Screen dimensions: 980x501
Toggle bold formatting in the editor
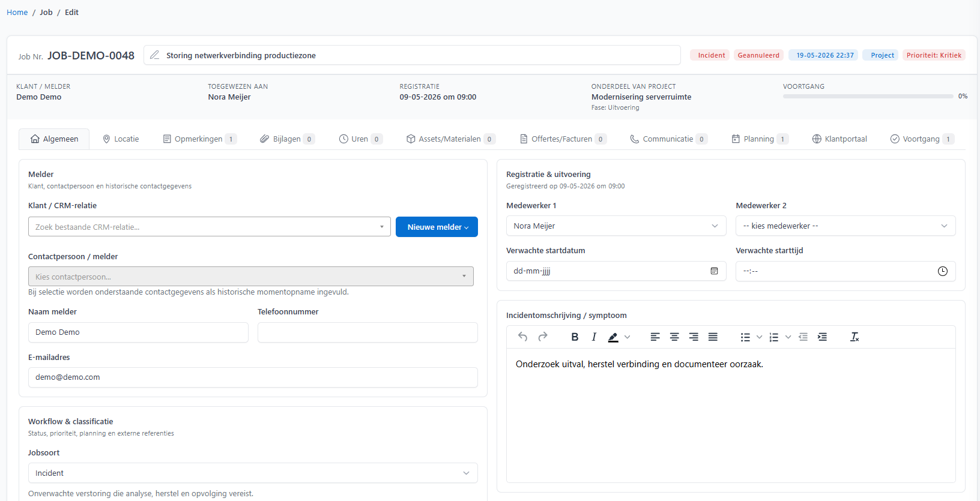pos(575,337)
